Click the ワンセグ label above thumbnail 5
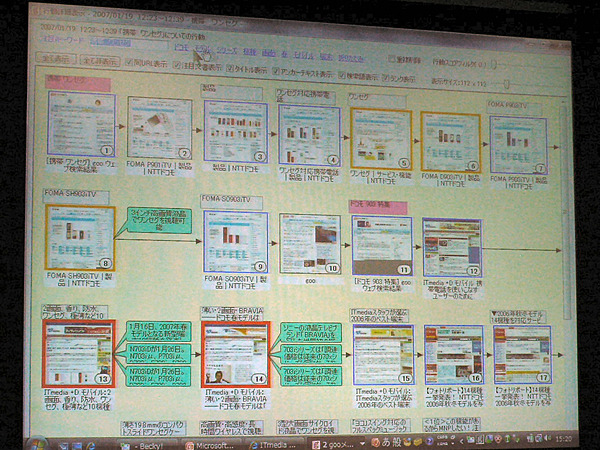Screen dimensions: 600x450 tap(377, 99)
